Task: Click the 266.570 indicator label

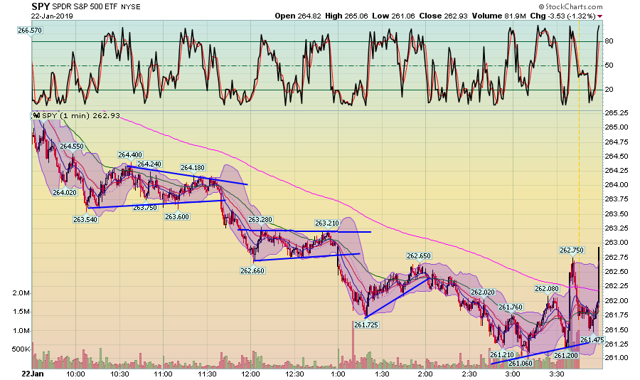Action: pyautogui.click(x=30, y=30)
